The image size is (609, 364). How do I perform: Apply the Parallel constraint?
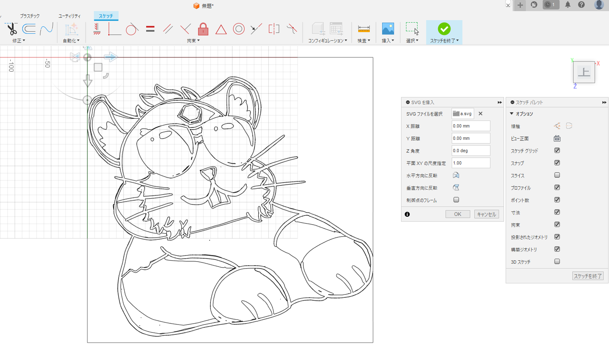[x=168, y=29]
